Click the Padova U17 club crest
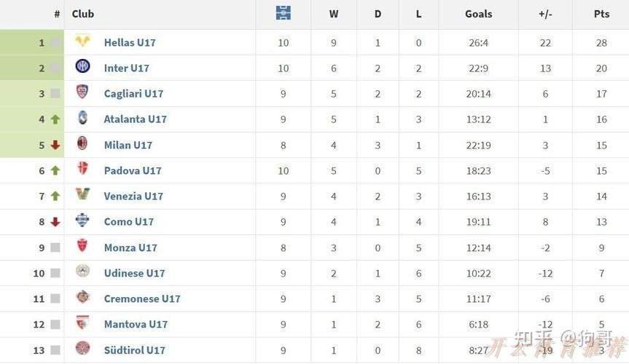The image size is (629, 364). [x=82, y=170]
